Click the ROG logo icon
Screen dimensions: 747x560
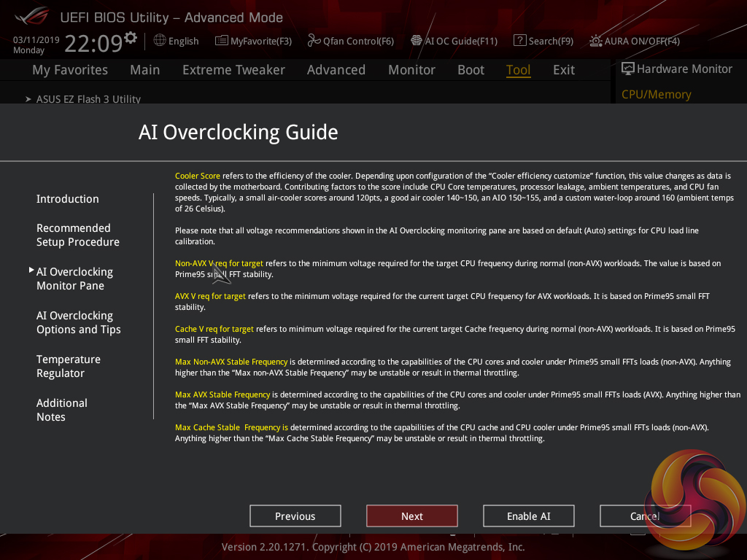[x=31, y=16]
